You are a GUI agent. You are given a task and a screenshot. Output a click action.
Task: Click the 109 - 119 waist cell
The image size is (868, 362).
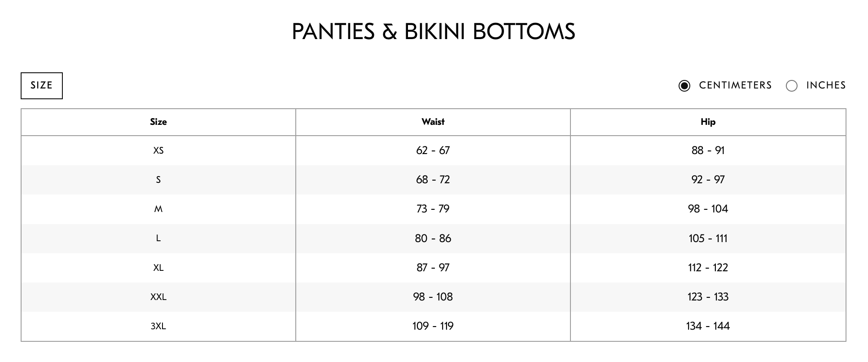[433, 326]
